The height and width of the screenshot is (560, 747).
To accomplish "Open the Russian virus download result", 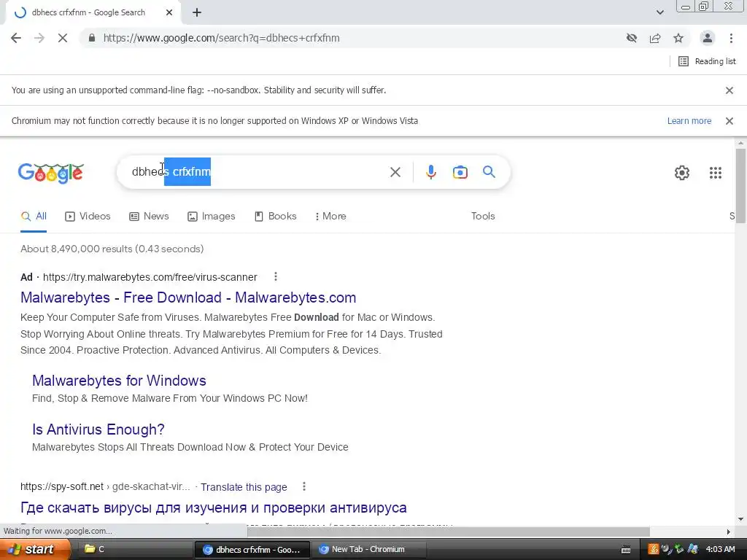I will (x=214, y=507).
